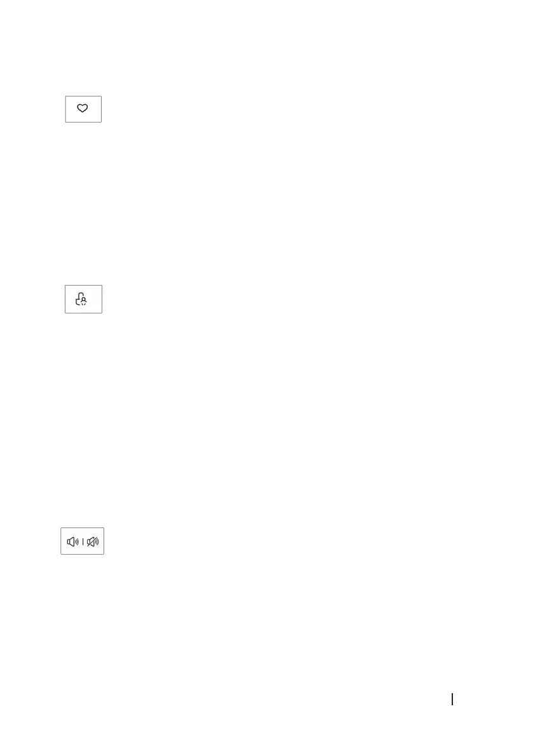
Task: Mute audio using the slashed loudspeaker
Action: (x=93, y=542)
